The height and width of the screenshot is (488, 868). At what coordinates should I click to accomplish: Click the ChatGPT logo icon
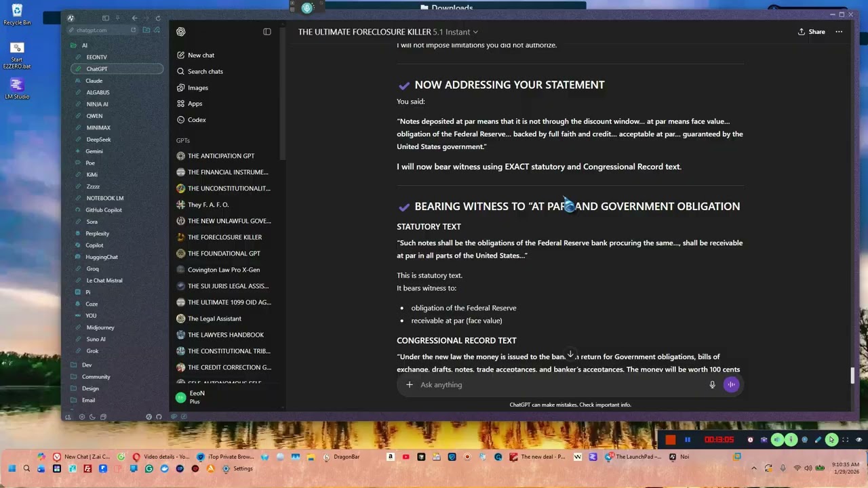(181, 32)
